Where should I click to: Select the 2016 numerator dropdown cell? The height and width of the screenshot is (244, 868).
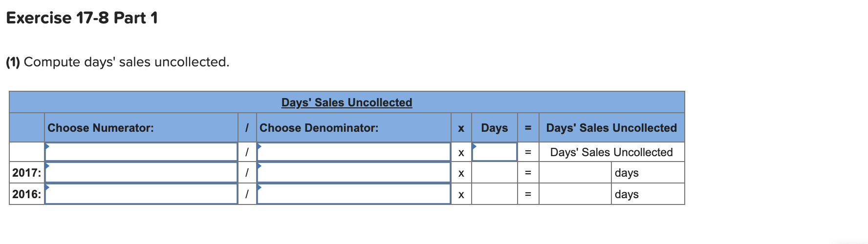[x=141, y=194]
